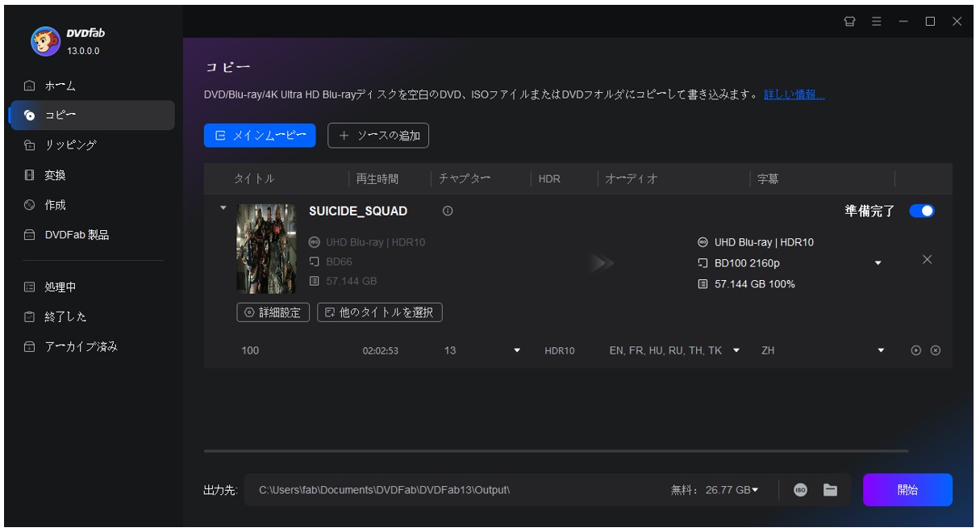Start the copy with 開始 button

[x=907, y=490]
